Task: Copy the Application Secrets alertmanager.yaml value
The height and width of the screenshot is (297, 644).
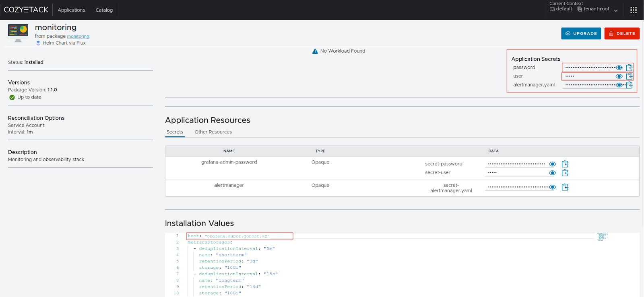Action: [630, 85]
